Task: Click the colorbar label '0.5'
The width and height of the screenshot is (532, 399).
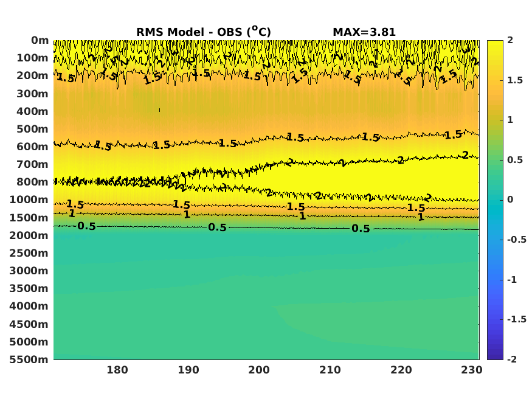Action: tap(515, 160)
